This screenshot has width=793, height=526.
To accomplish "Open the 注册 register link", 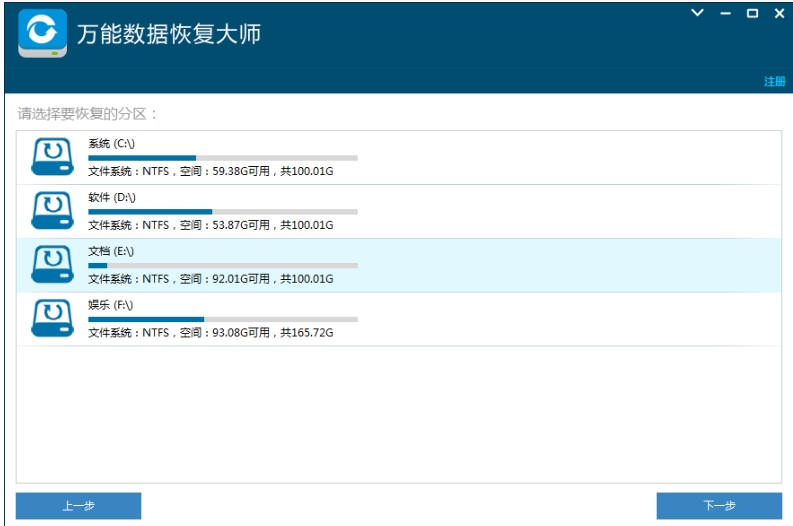I will (x=774, y=81).
